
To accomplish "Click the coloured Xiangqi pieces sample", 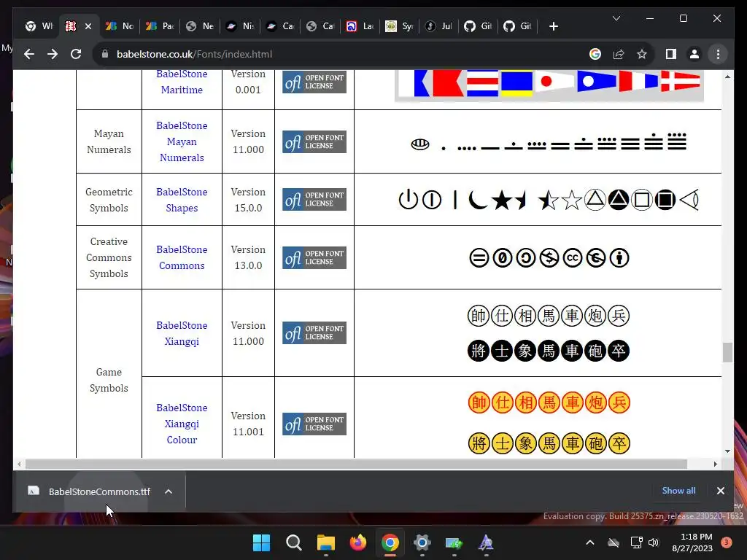I will [x=549, y=424].
